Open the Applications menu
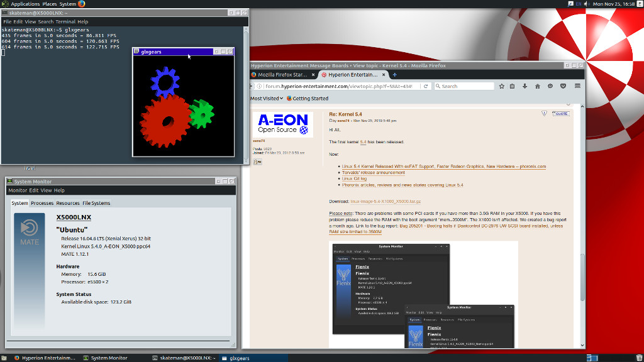The image size is (644, 362). coord(25,4)
